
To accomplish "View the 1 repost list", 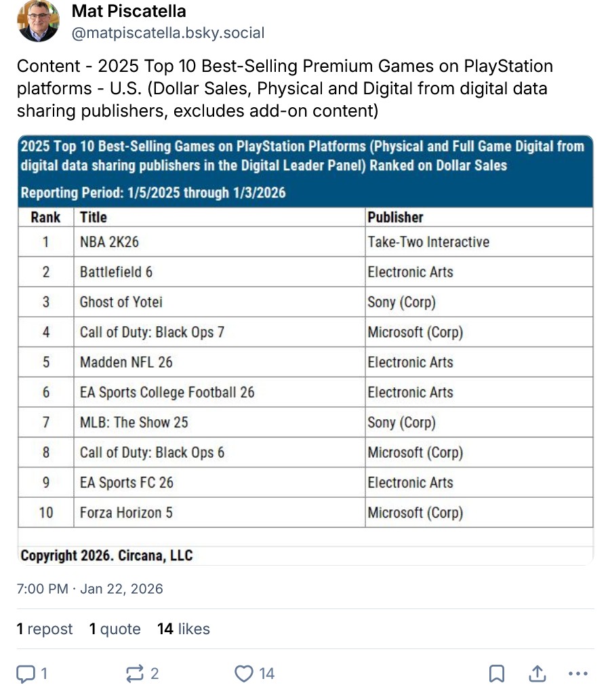I will 45,629.
